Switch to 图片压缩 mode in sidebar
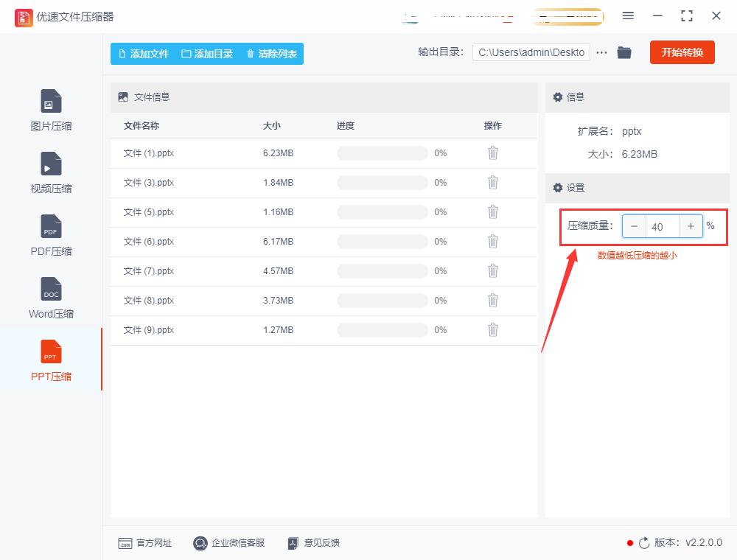 point(50,109)
